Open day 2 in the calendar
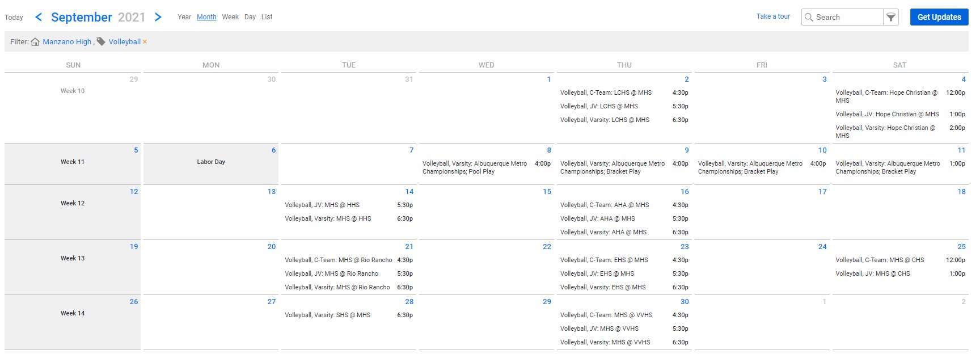Viewport: 980px width, 358px height. click(686, 79)
